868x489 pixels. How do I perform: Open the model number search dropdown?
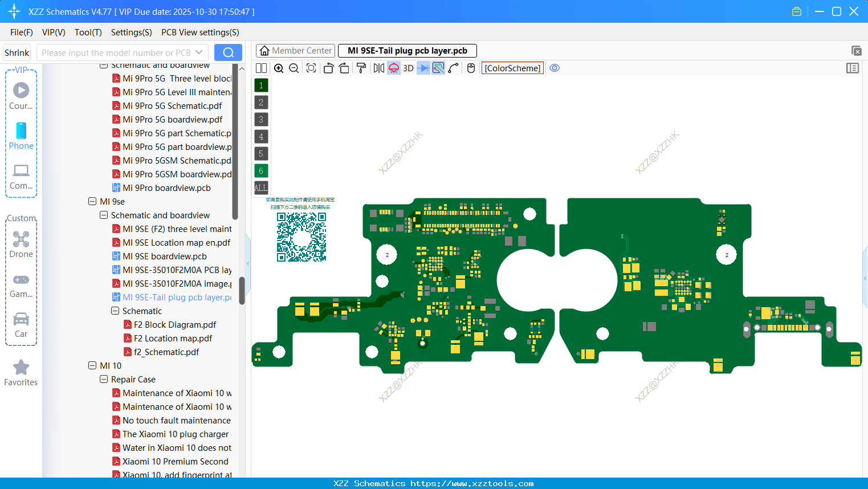coord(199,52)
